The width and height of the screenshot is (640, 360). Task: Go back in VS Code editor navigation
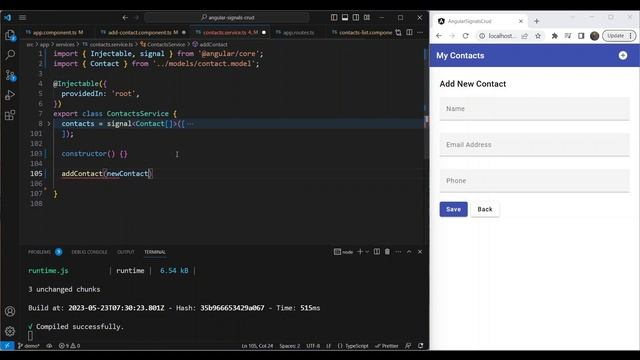(125, 18)
